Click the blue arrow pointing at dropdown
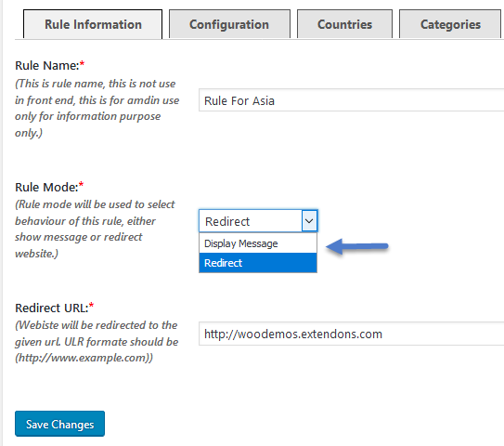 pyautogui.click(x=356, y=246)
